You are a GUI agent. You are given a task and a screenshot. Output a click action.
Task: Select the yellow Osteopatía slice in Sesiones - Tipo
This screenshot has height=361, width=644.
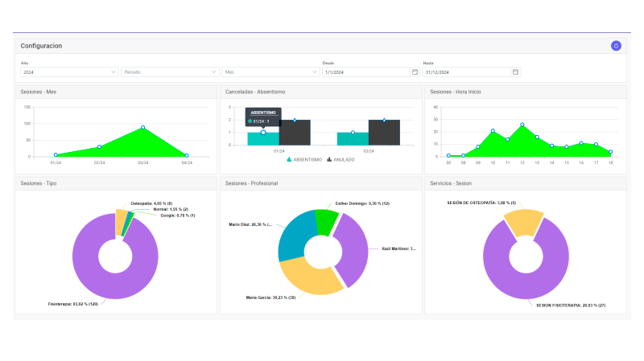click(x=121, y=221)
